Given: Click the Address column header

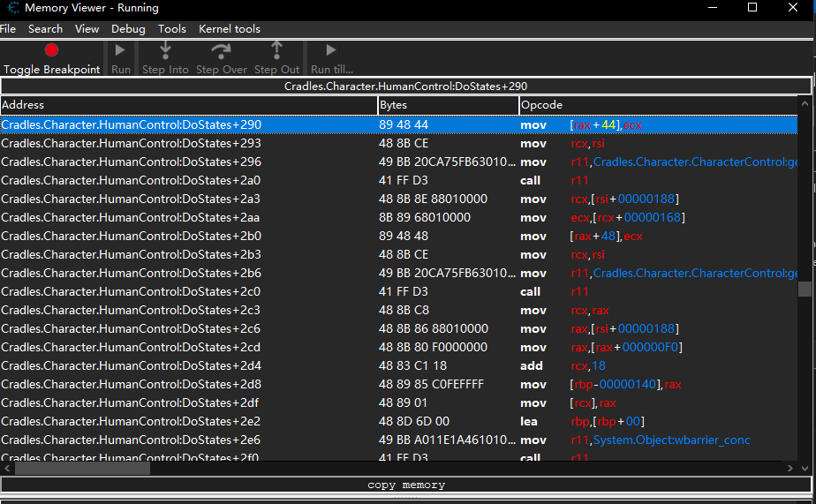Looking at the screenshot, I should (x=188, y=105).
